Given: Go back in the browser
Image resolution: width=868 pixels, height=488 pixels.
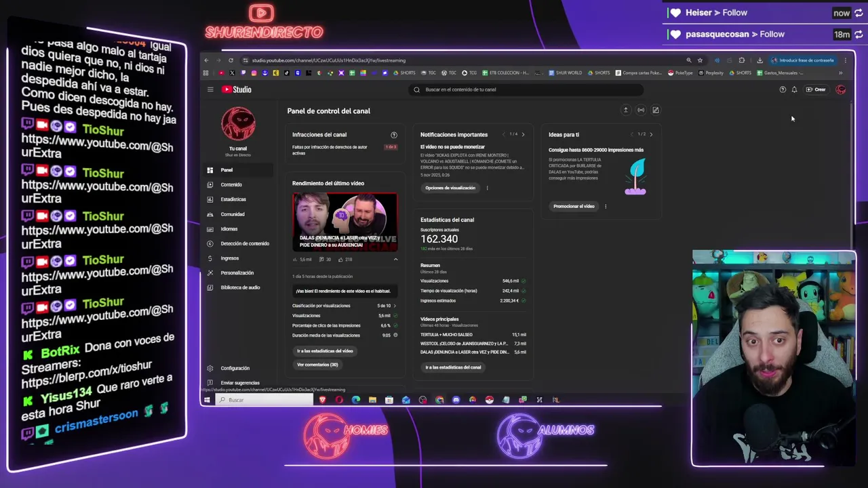Looking at the screenshot, I should [207, 60].
